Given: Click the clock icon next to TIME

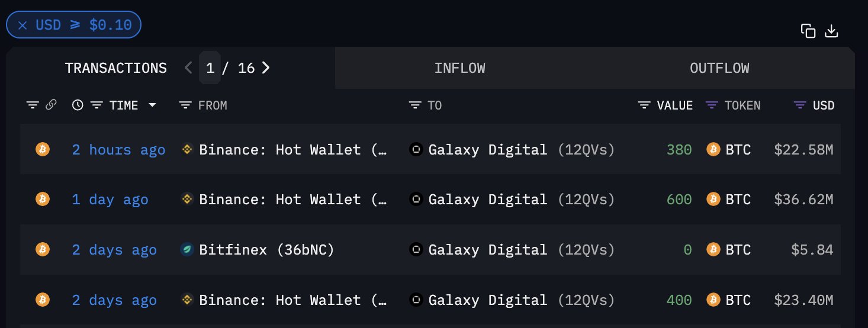Looking at the screenshot, I should 78,105.
